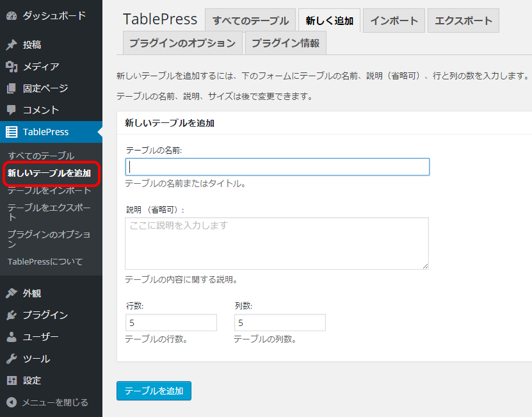Open the インポート tab
532x417 pixels.
pos(394,20)
